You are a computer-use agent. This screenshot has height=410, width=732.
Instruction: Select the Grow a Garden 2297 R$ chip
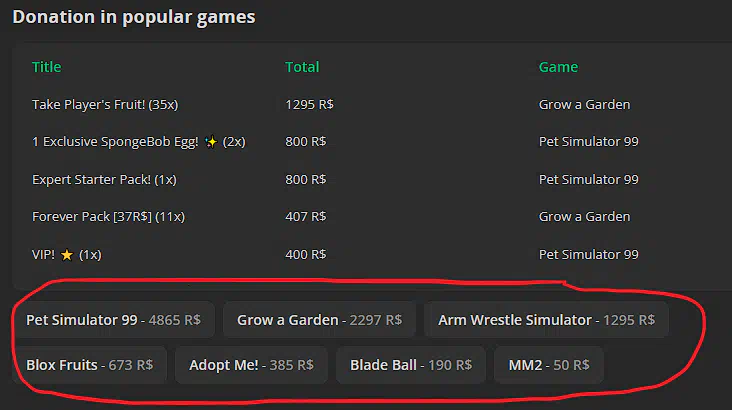[x=319, y=320]
